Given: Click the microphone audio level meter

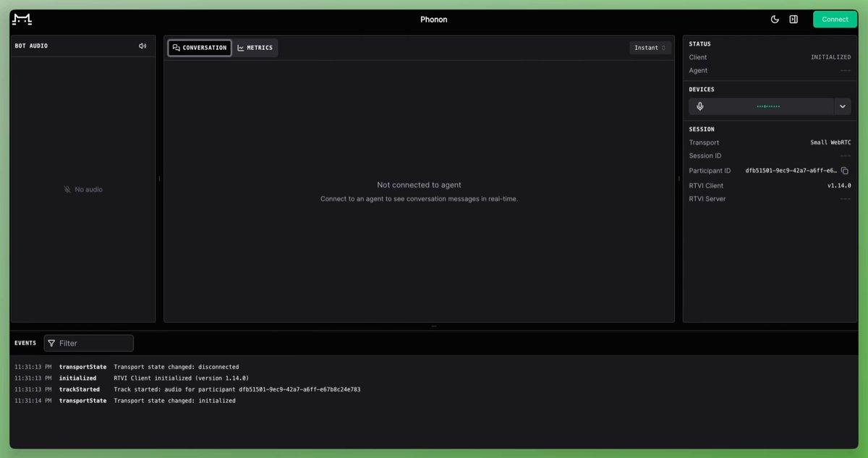Looking at the screenshot, I should click(x=768, y=106).
